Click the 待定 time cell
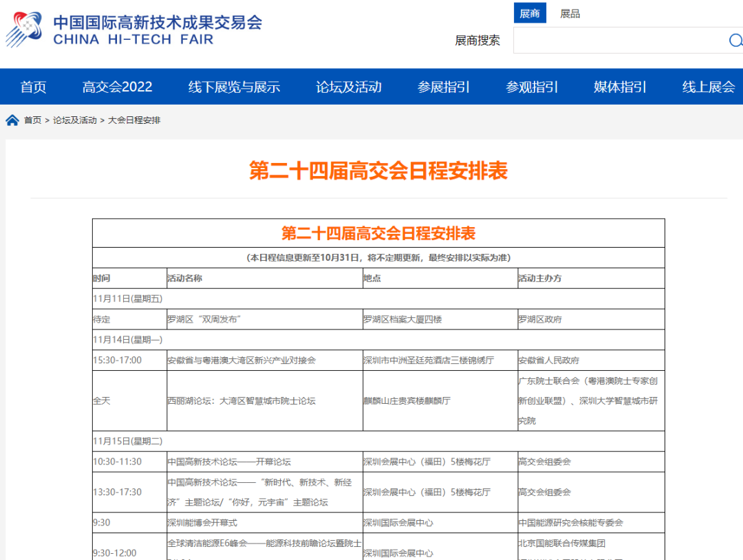Viewport: 743px width, 560px height. [x=129, y=319]
